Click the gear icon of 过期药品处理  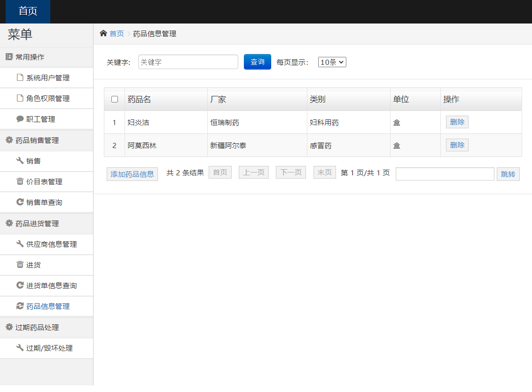[8, 327]
